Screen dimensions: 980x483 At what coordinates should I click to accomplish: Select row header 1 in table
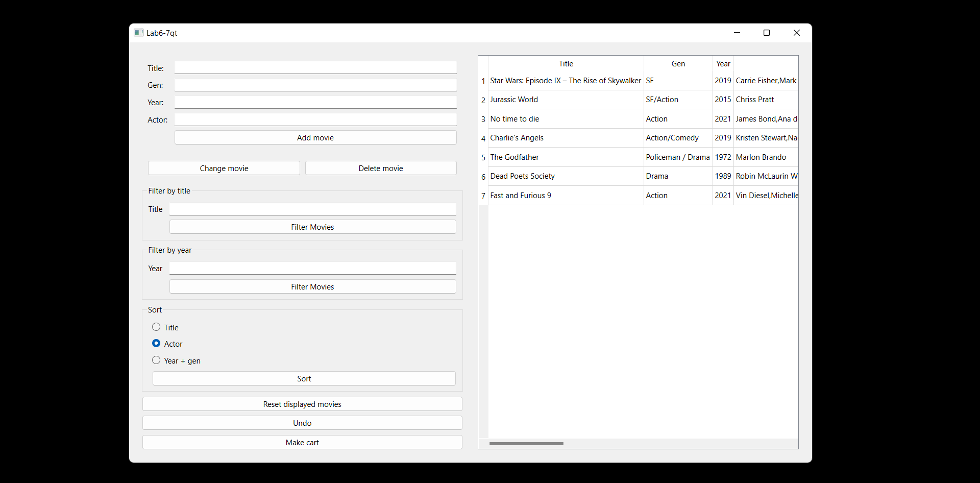483,81
